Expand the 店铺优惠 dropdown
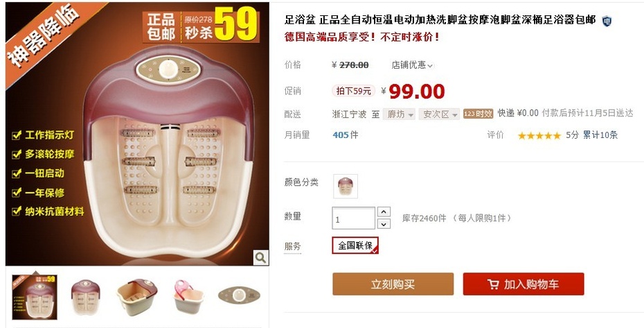This screenshot has height=328, width=644. (412, 65)
